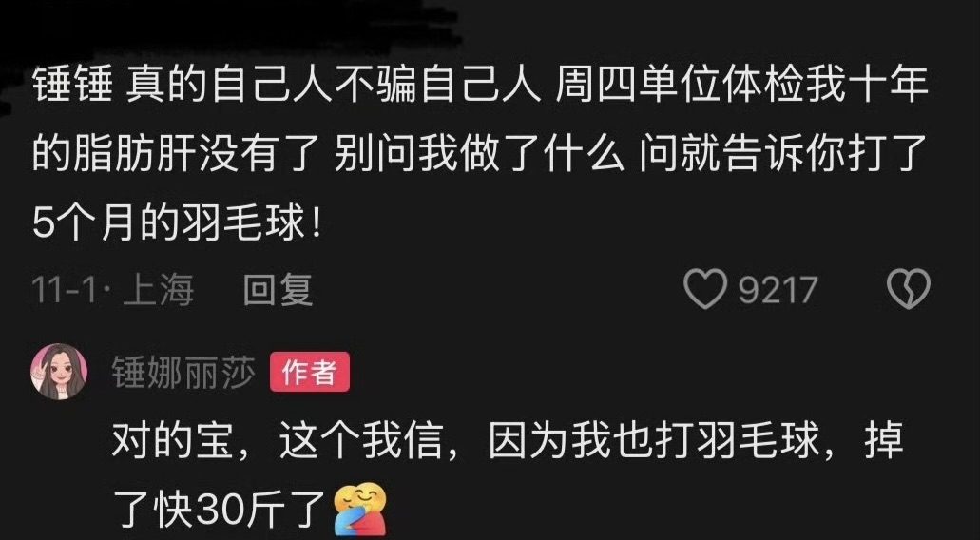Tap the hugging emoji in the reply
This screenshot has height=540, width=980.
pos(360,510)
